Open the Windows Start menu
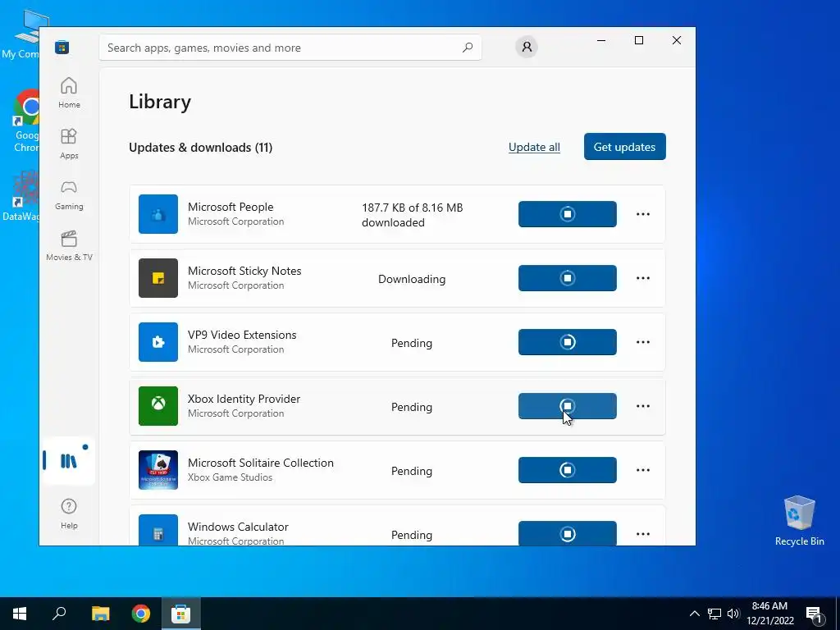The height and width of the screenshot is (630, 840). click(x=20, y=614)
